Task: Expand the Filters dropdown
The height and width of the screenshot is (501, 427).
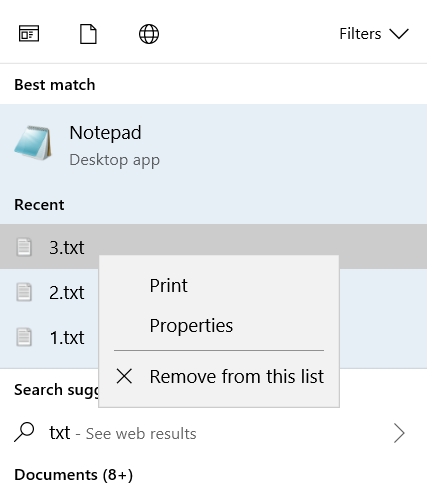Action: [374, 34]
